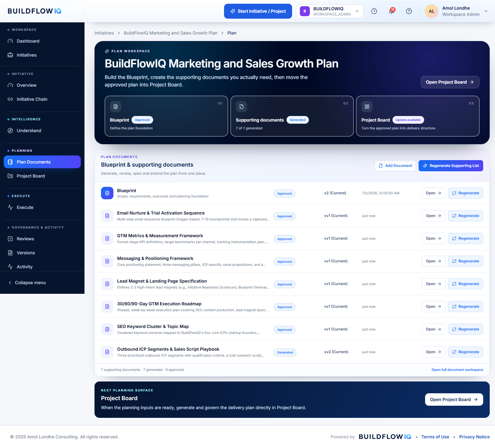The width and height of the screenshot is (495, 448).
Task: Open the Outbound ICP Segments playbook
Action: [433, 352]
